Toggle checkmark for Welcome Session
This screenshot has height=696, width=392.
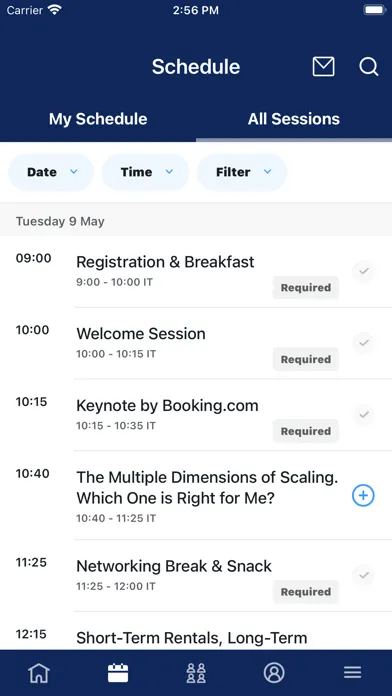[364, 343]
